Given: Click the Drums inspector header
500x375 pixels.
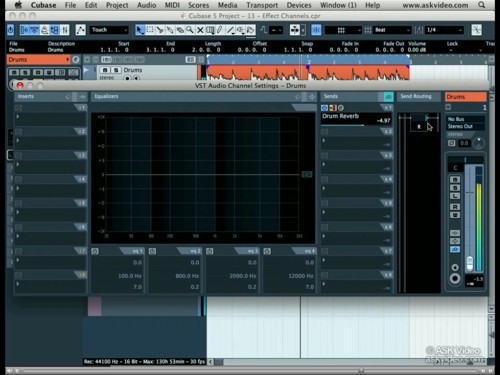Looking at the screenshot, I should [38, 60].
